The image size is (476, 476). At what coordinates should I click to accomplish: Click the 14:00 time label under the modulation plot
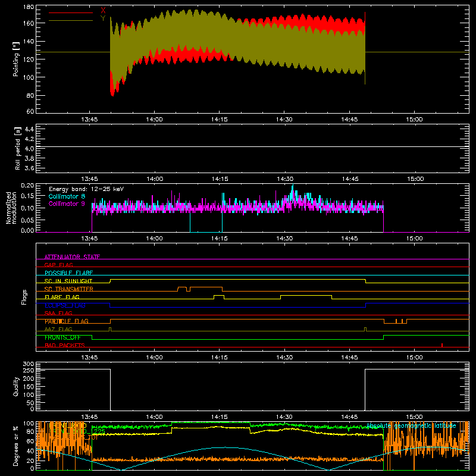click(155, 239)
